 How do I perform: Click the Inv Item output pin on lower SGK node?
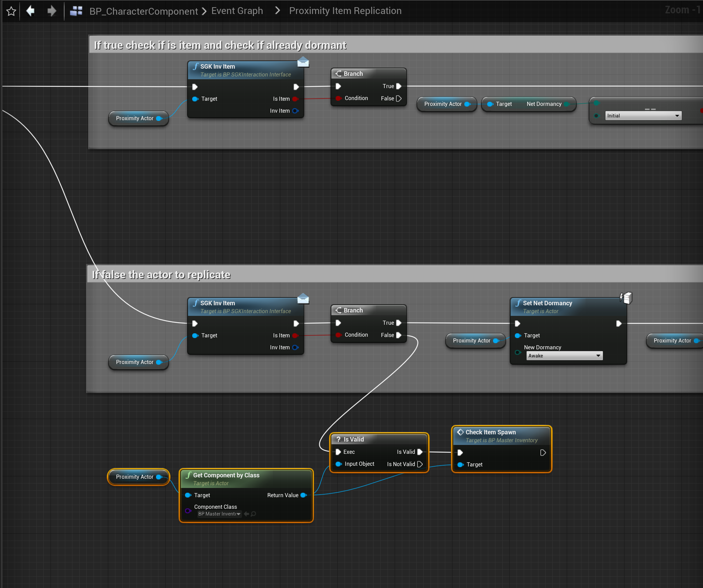tap(295, 347)
